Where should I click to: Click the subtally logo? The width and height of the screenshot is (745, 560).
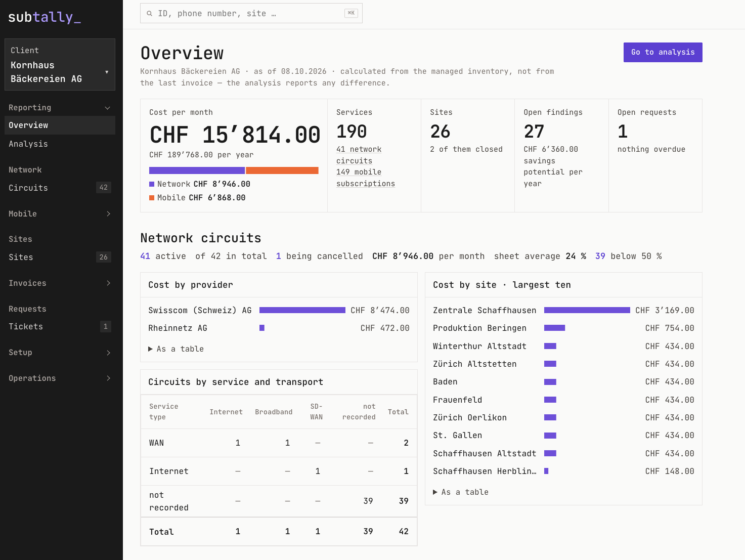pos(45,17)
